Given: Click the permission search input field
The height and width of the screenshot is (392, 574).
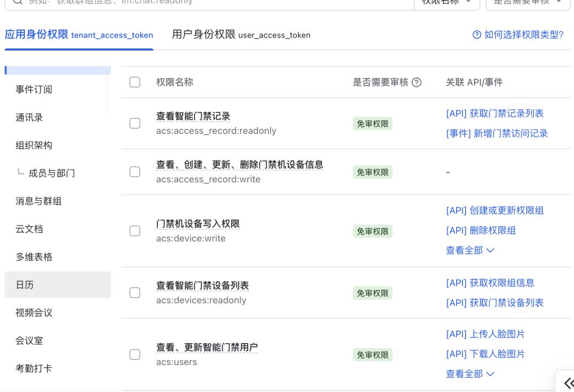Looking at the screenshot, I should click(x=213, y=2).
